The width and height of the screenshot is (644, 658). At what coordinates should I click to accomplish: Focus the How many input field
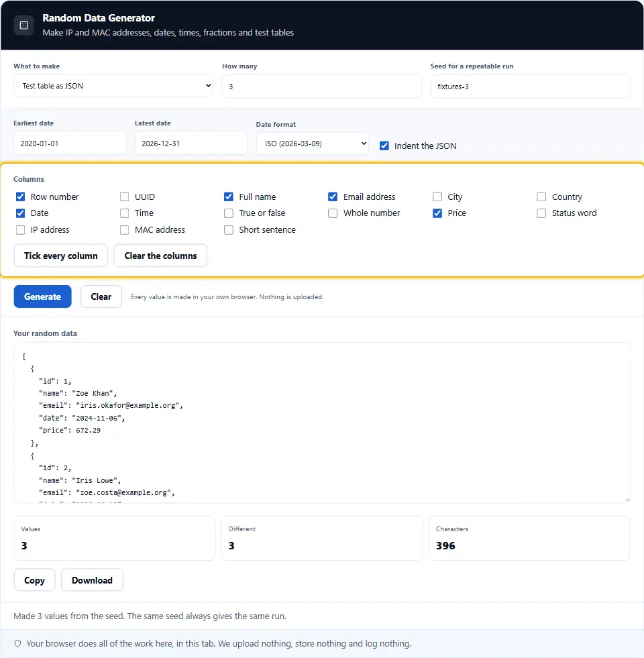click(x=321, y=86)
